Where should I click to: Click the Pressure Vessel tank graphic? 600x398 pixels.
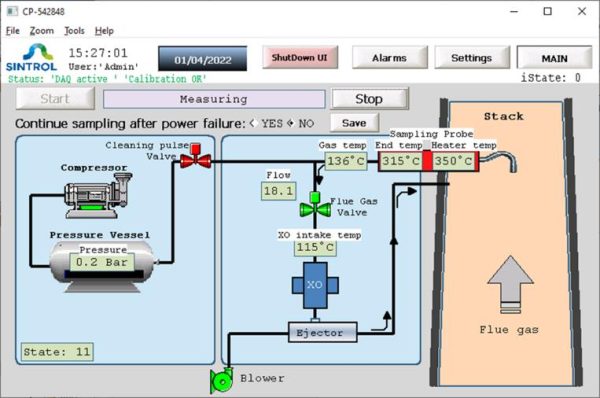click(x=103, y=267)
